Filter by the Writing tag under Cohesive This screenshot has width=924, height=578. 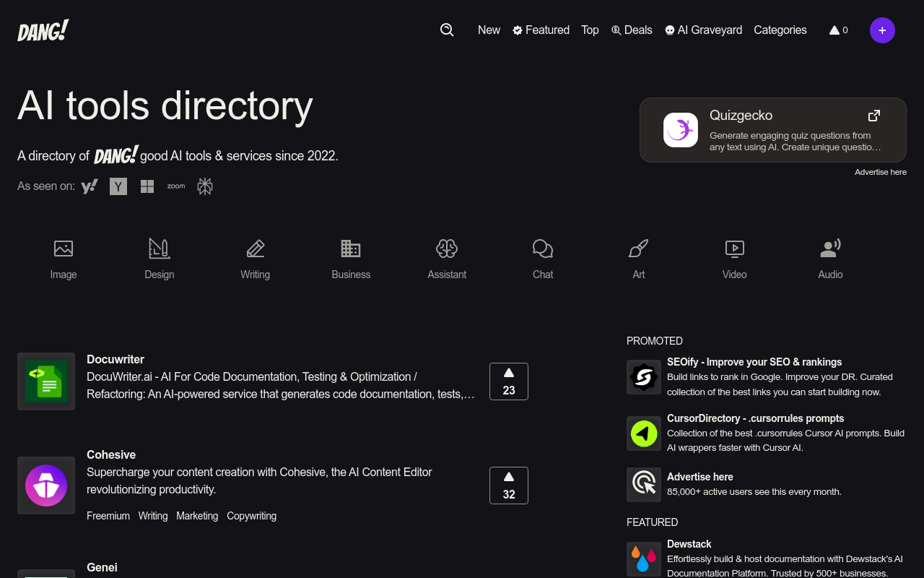(153, 516)
